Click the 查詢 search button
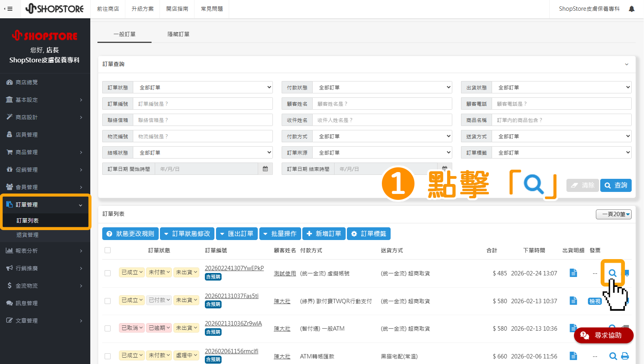Image resolution: width=644 pixels, height=364 pixels. [x=616, y=185]
